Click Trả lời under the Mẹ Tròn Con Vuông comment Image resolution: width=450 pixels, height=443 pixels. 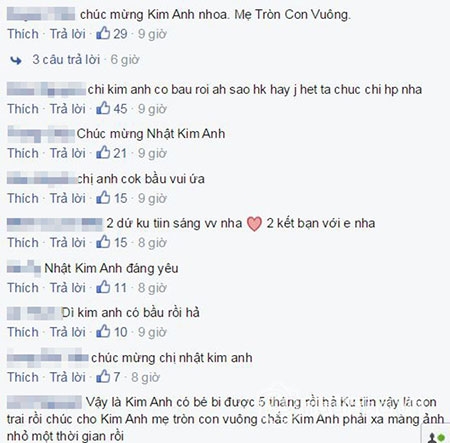pos(68,34)
